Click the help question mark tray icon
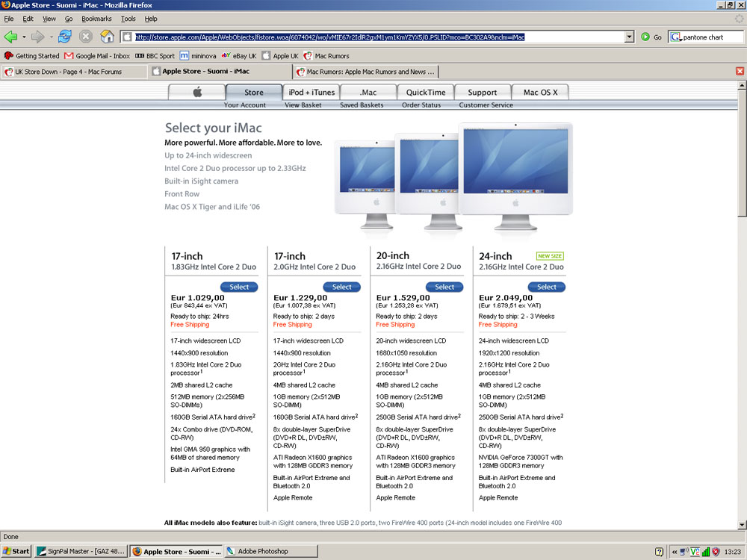 (660, 552)
